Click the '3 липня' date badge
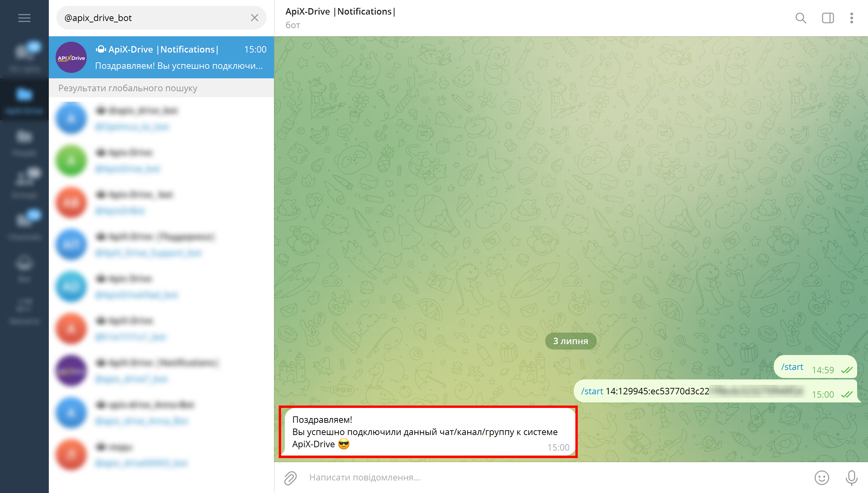 click(571, 341)
